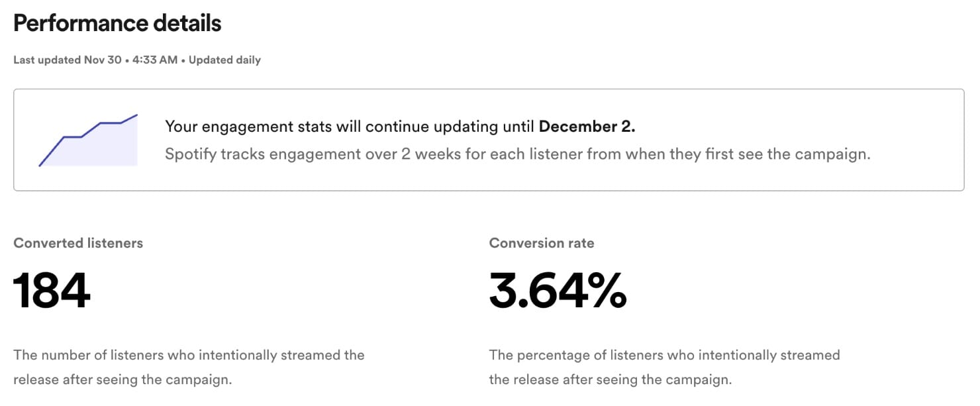The height and width of the screenshot is (406, 980).
Task: Click the 184 converted listeners figure
Action: point(52,291)
